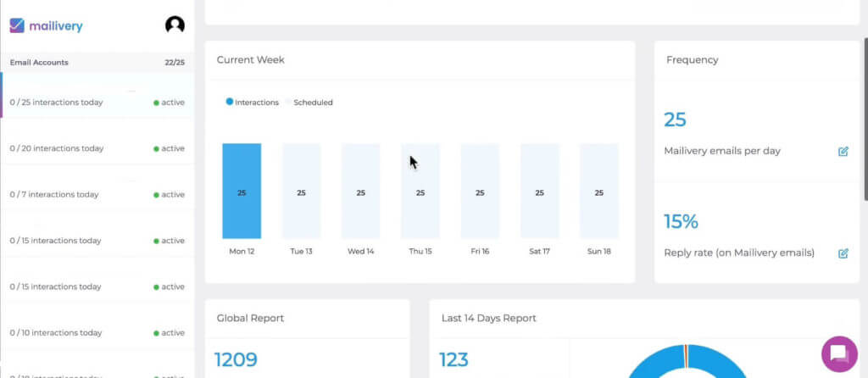This screenshot has height=378, width=868.
Task: Choose the 0 / 10 interactions account
Action: coord(56,333)
